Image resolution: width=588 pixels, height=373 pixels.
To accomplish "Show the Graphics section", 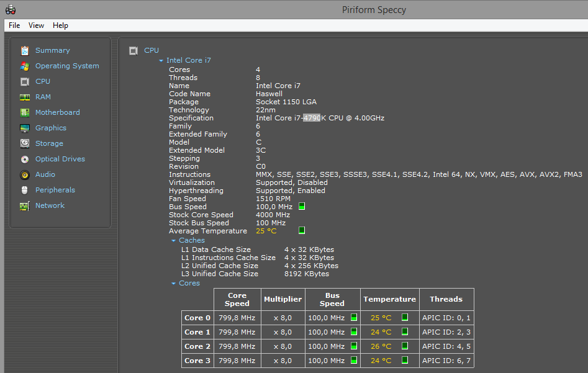I will pos(51,128).
